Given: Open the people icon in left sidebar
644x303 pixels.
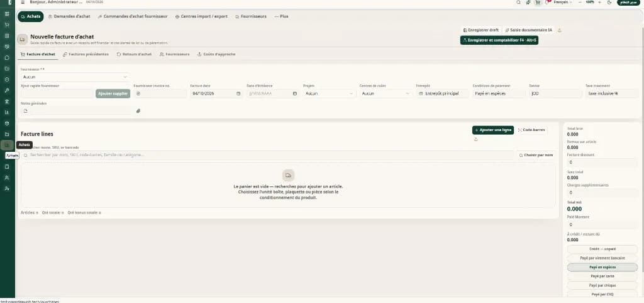Looking at the screenshot, I should 7,178.
